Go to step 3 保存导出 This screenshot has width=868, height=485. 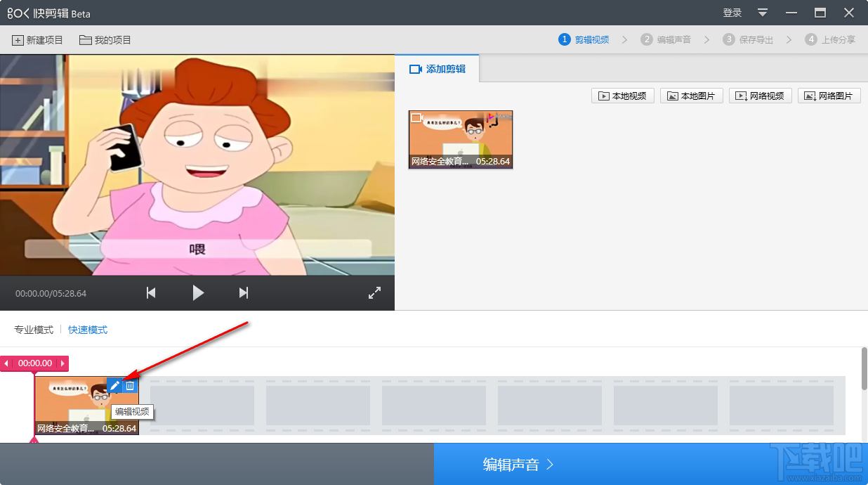coord(748,40)
